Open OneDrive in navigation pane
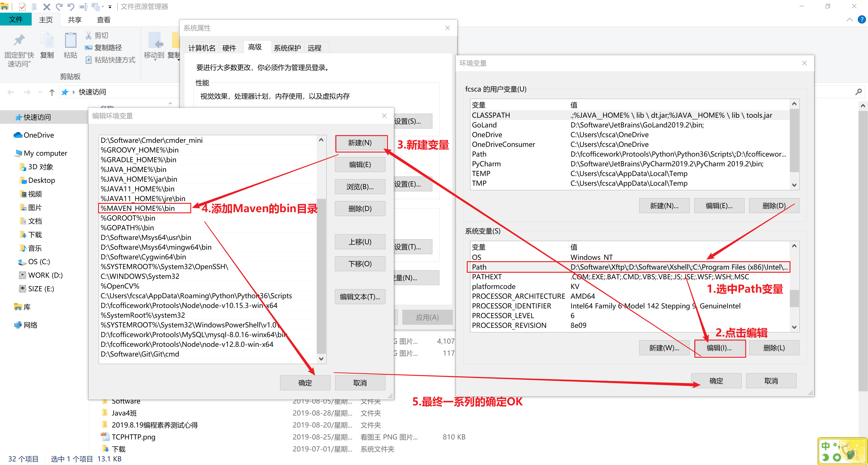Image resolution: width=868 pixels, height=465 pixels. click(x=38, y=135)
